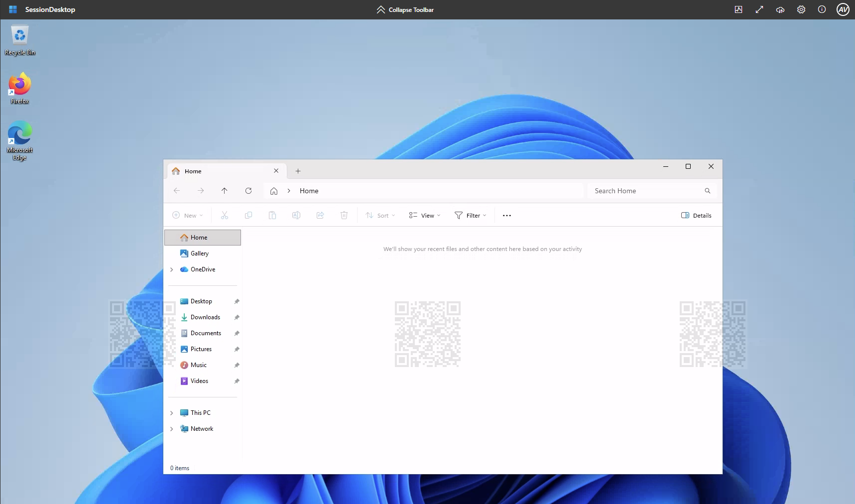Unpin Downloads from Quick access
Image resolution: width=855 pixels, height=504 pixels.
click(237, 317)
